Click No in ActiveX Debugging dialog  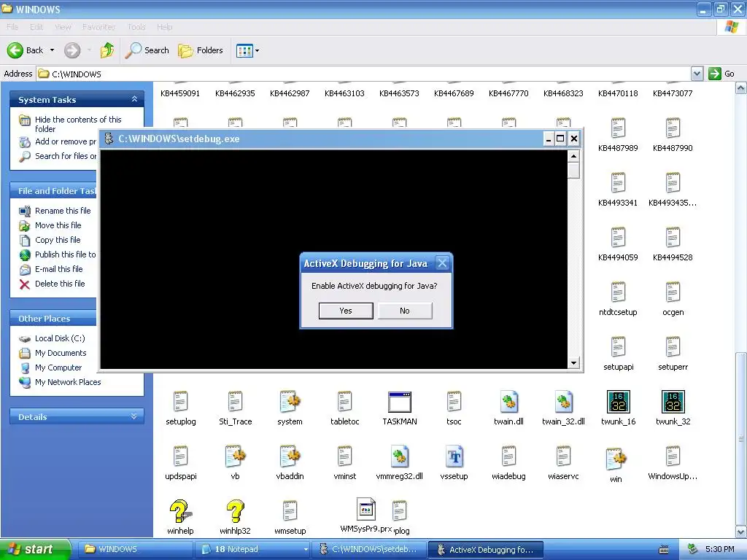pyautogui.click(x=404, y=311)
